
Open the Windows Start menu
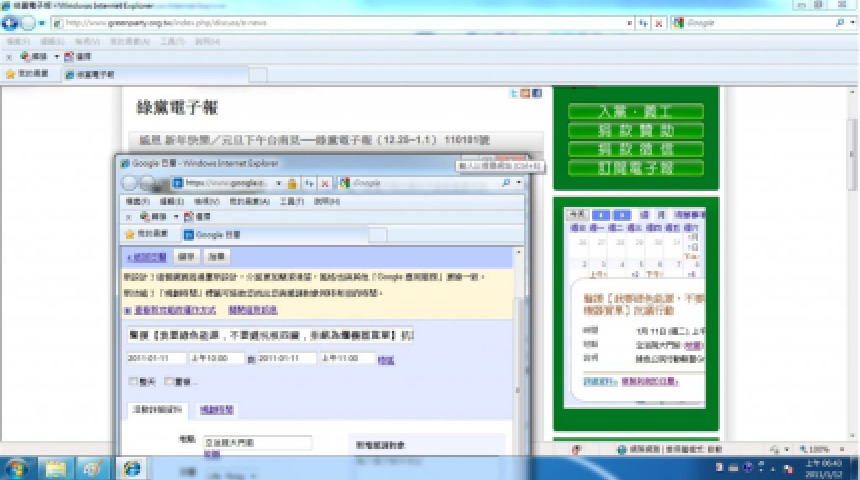click(16, 468)
